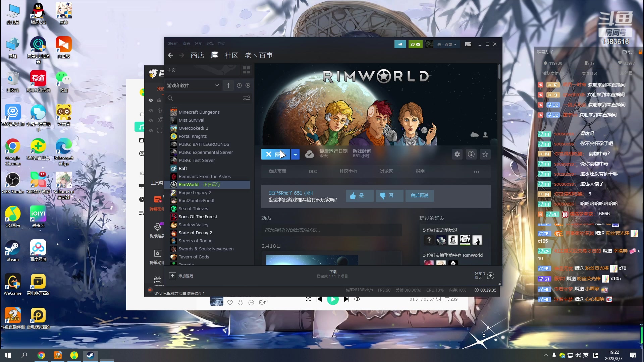The image size is (644, 362).
Task: Go back with the Steam back arrow
Action: coord(170,55)
